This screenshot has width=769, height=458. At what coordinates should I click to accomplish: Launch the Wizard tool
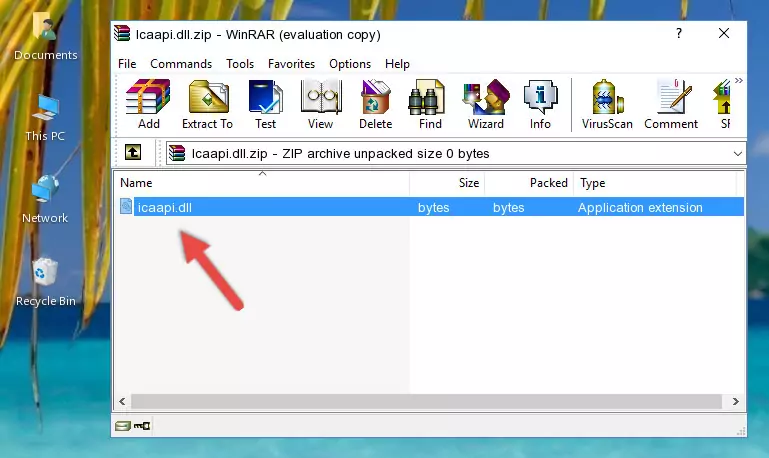(486, 104)
